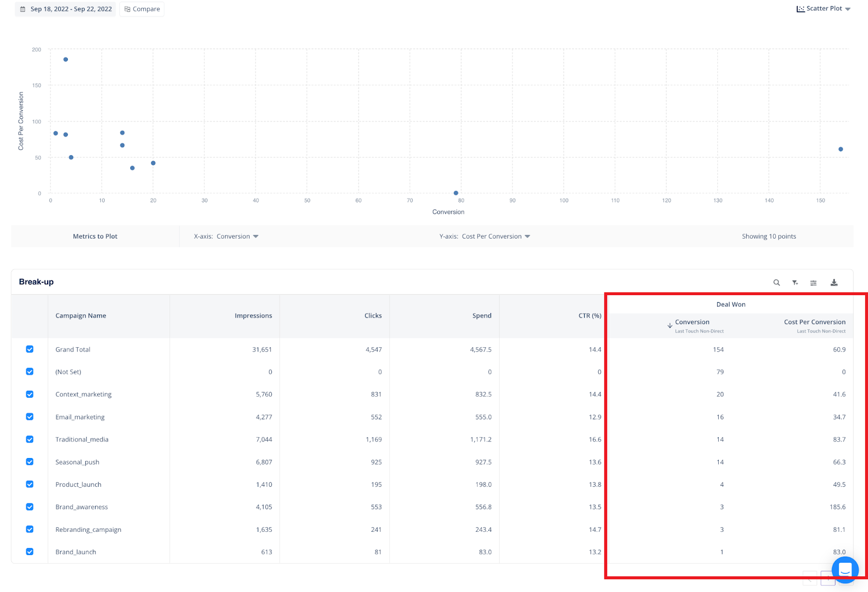Screen dimensions: 868x592
Task: Click the Brand_launch campaign name
Action: pos(75,552)
